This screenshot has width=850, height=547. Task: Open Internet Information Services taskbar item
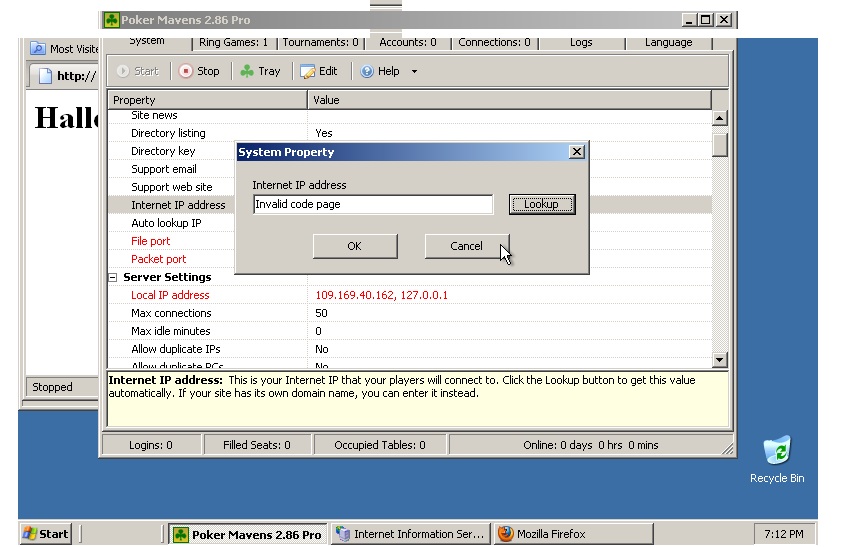click(x=410, y=534)
